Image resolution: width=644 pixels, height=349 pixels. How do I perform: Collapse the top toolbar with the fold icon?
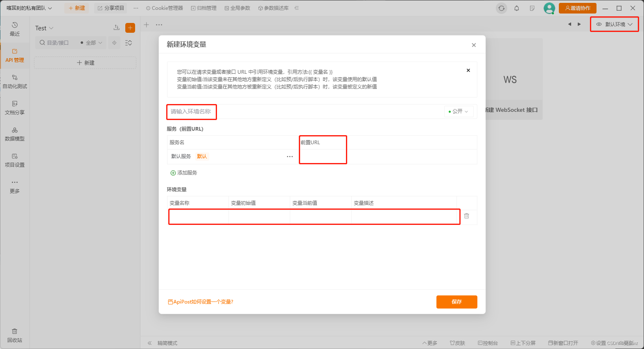coord(297,8)
